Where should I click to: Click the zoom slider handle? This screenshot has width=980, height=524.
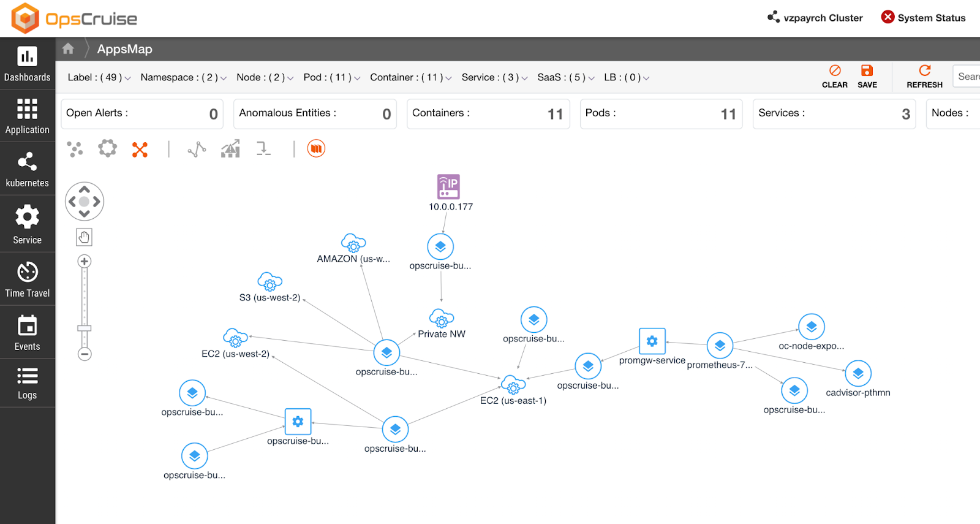pos(85,328)
